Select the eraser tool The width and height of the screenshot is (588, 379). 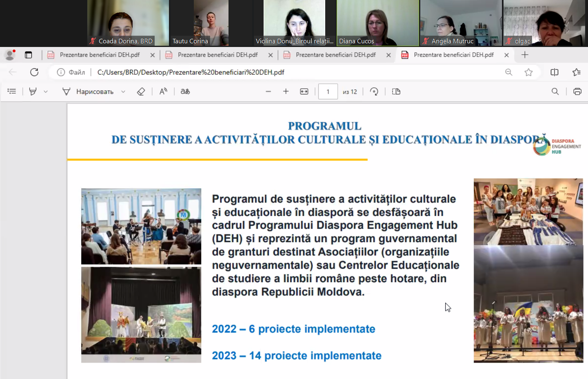[141, 91]
